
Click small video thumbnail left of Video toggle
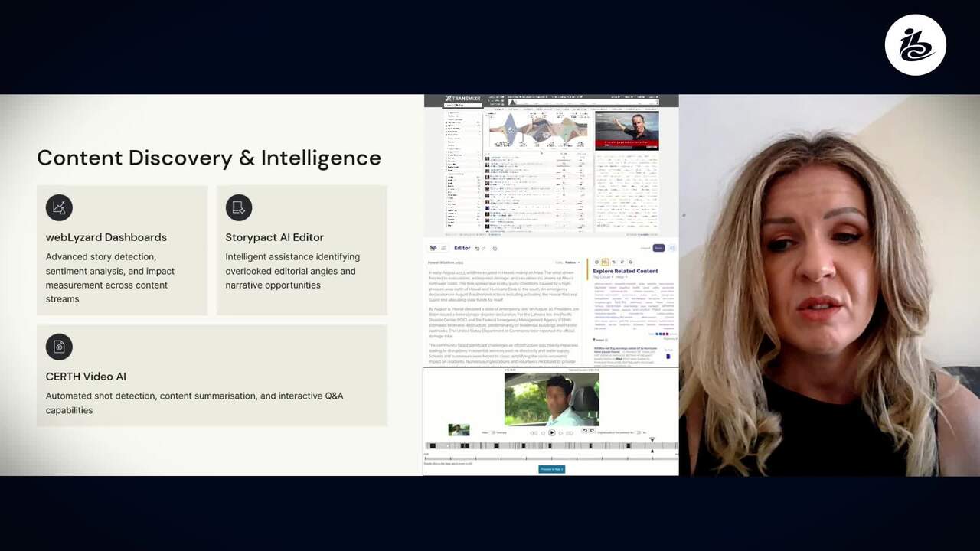click(459, 430)
